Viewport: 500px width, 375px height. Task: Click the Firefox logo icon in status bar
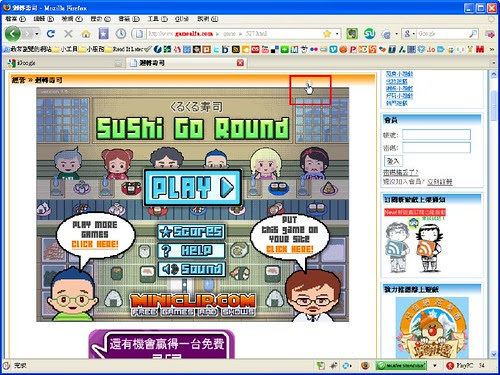click(365, 366)
